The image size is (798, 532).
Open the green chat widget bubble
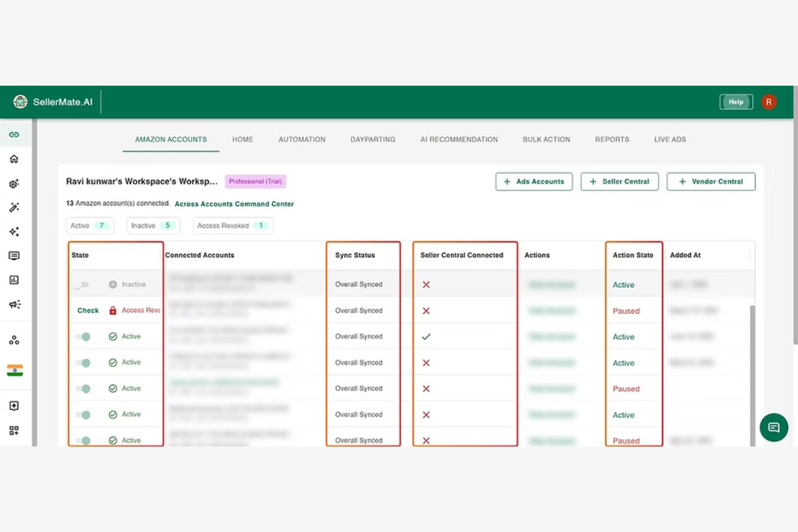774,427
